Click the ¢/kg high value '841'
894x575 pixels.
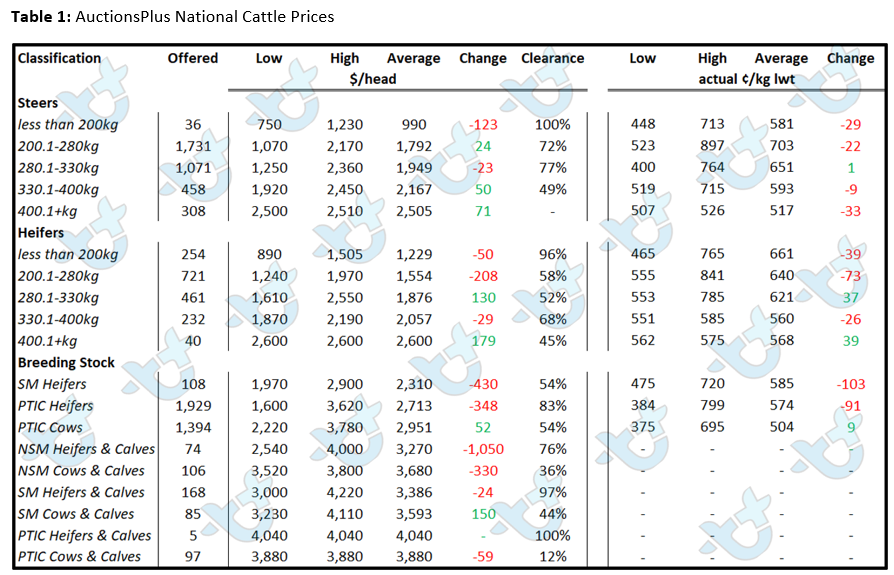(x=712, y=276)
